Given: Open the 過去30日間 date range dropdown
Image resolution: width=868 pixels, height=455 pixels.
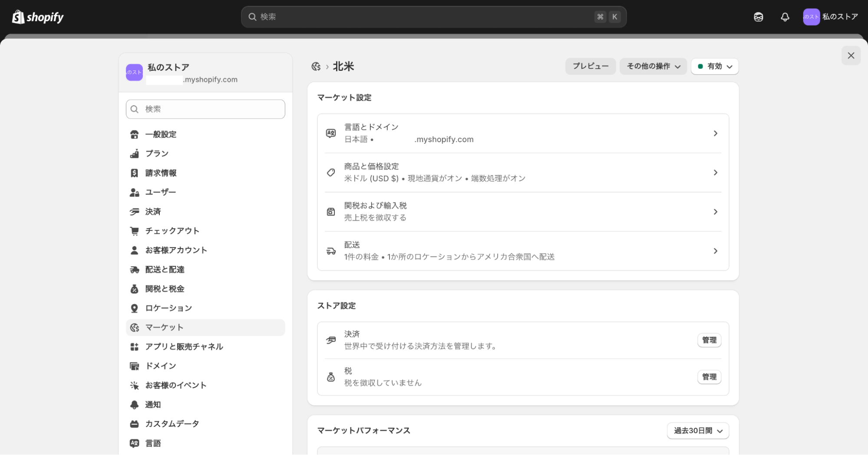Looking at the screenshot, I should pos(697,431).
